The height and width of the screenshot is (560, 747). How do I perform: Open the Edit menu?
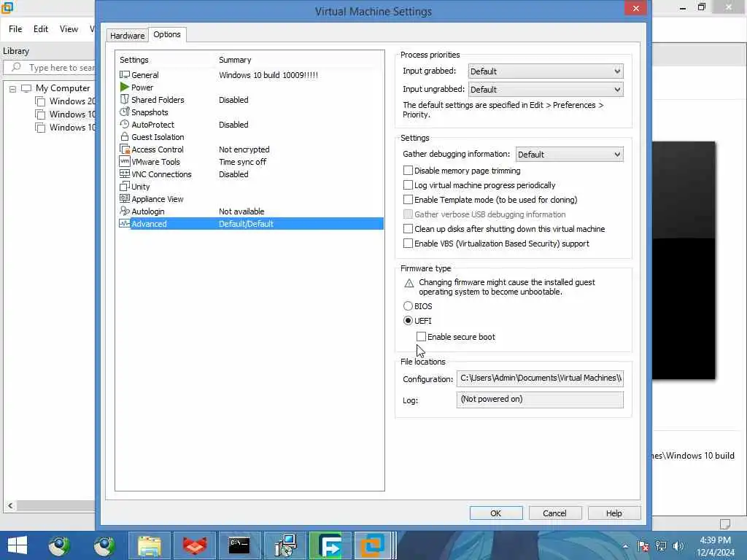(41, 28)
